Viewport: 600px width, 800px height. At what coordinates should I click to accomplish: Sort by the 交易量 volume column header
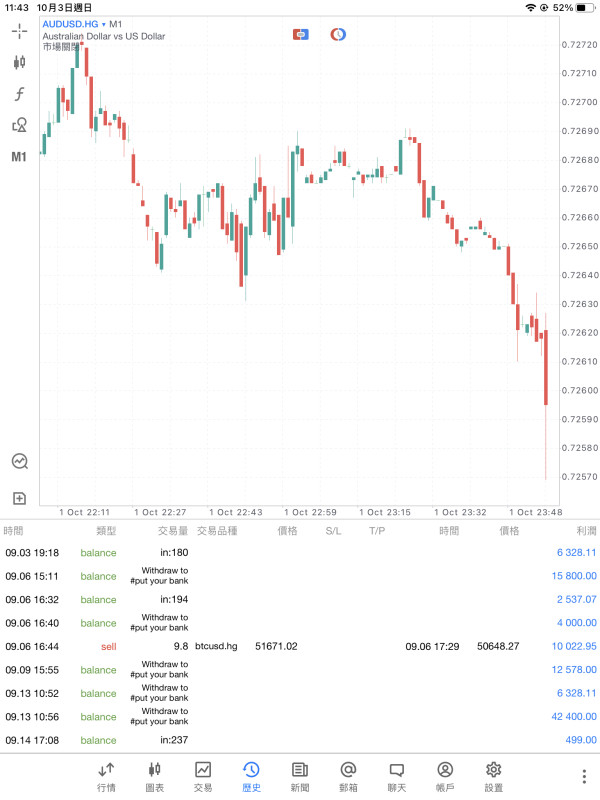click(172, 531)
